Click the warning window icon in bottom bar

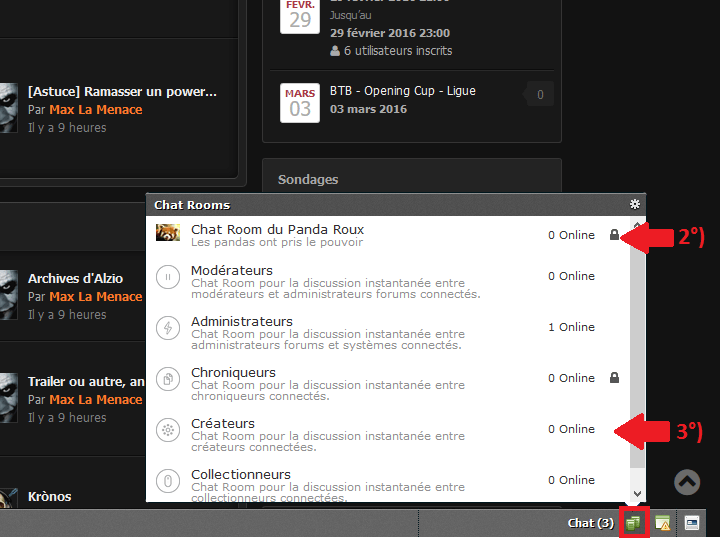[x=663, y=522]
